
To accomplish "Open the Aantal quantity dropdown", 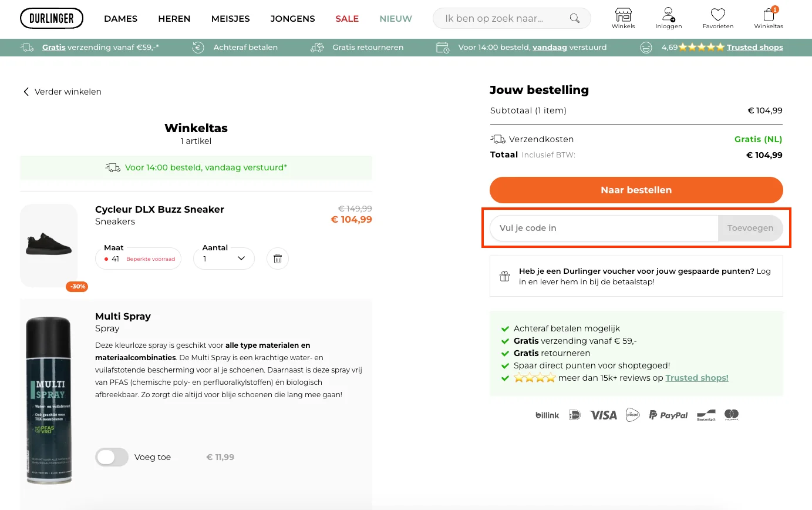I will click(x=224, y=259).
